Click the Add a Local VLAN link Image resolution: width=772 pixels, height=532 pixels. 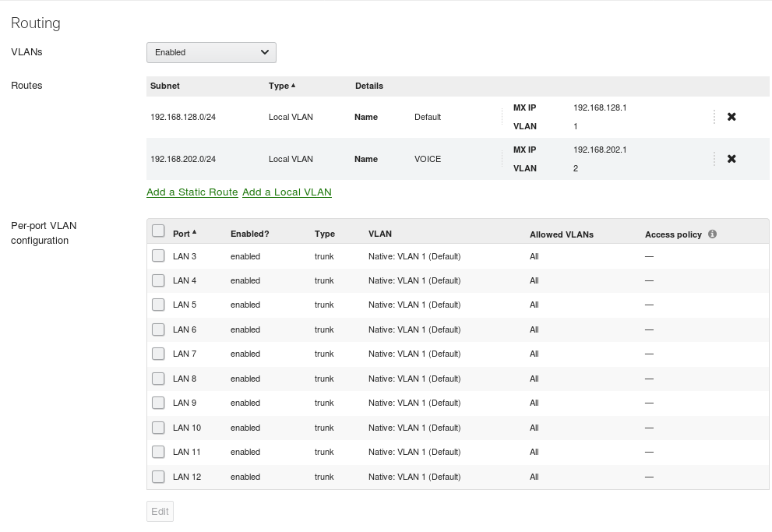tap(287, 192)
